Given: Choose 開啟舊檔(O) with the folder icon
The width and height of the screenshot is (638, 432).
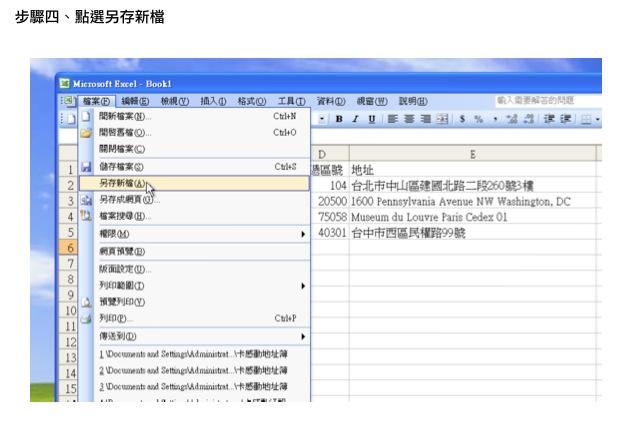Looking at the screenshot, I should (x=194, y=133).
